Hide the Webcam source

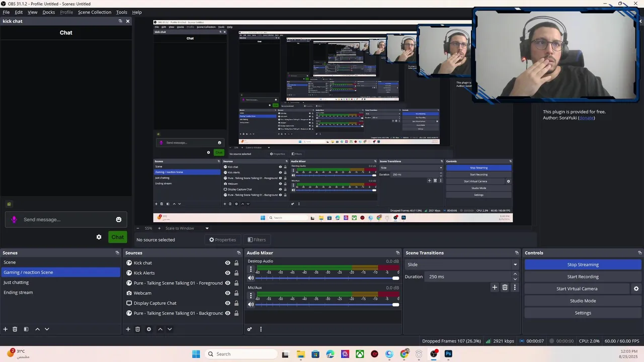click(227, 293)
